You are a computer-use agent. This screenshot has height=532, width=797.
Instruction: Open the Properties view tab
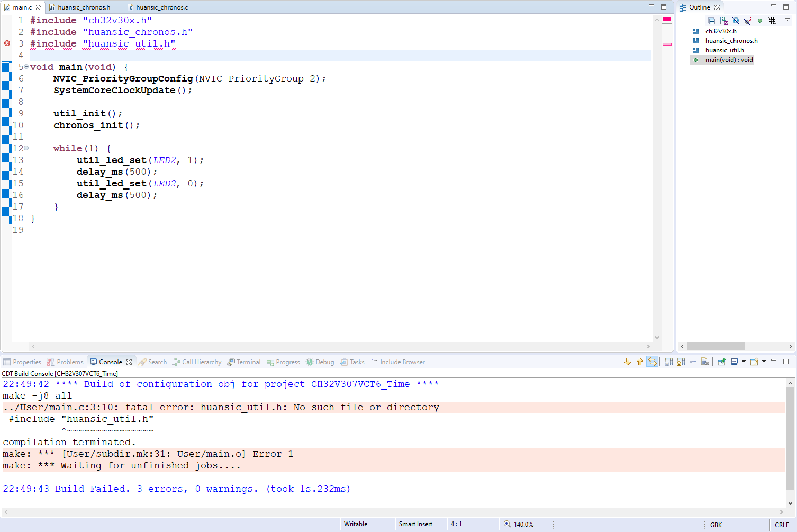click(x=22, y=362)
